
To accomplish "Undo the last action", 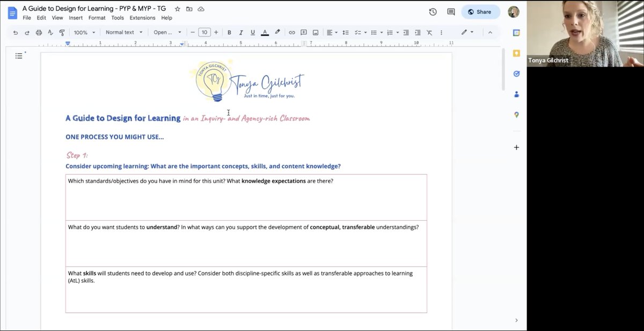I will point(16,32).
